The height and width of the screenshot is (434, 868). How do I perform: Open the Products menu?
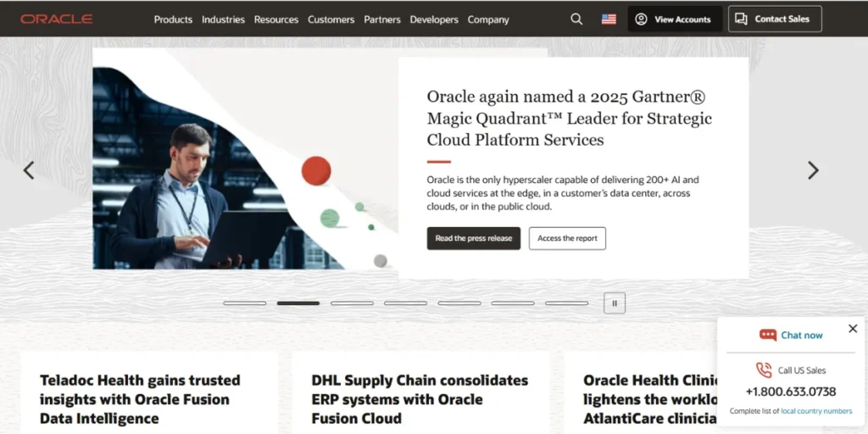tap(173, 19)
